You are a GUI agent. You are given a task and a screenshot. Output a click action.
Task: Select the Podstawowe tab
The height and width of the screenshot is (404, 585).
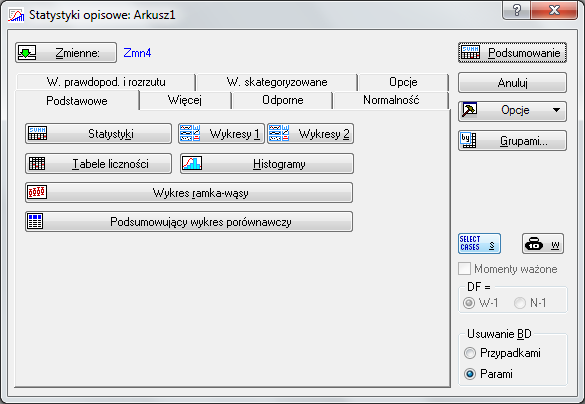[77, 101]
